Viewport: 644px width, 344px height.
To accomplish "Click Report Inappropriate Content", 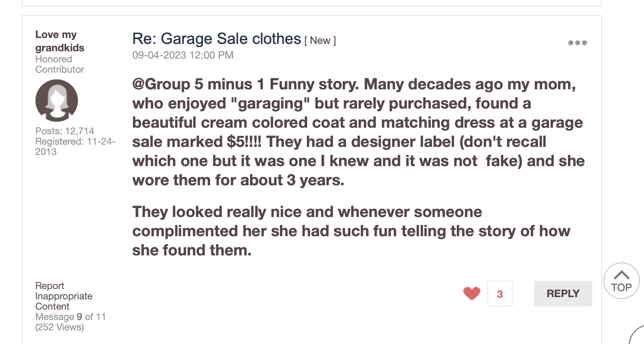I will pyautogui.click(x=64, y=296).
